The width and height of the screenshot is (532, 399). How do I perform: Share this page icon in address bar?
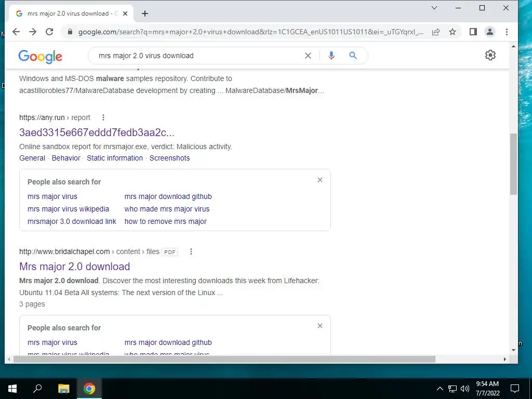click(x=436, y=32)
